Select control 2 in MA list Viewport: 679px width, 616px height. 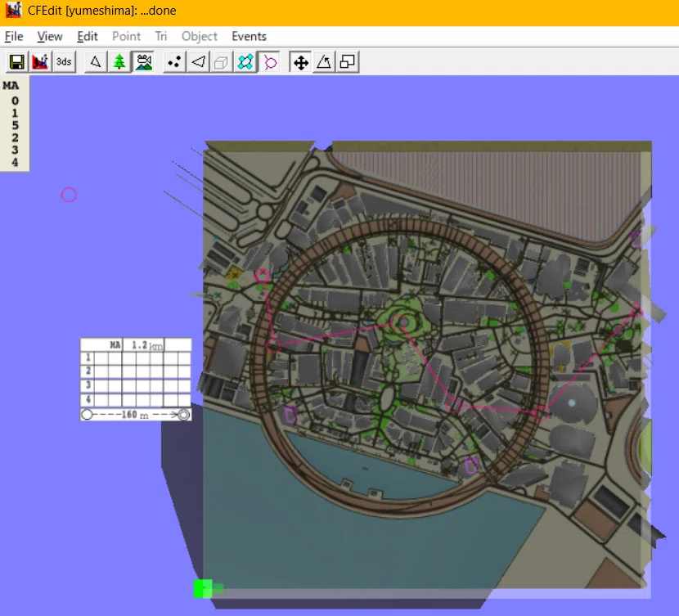[15, 137]
